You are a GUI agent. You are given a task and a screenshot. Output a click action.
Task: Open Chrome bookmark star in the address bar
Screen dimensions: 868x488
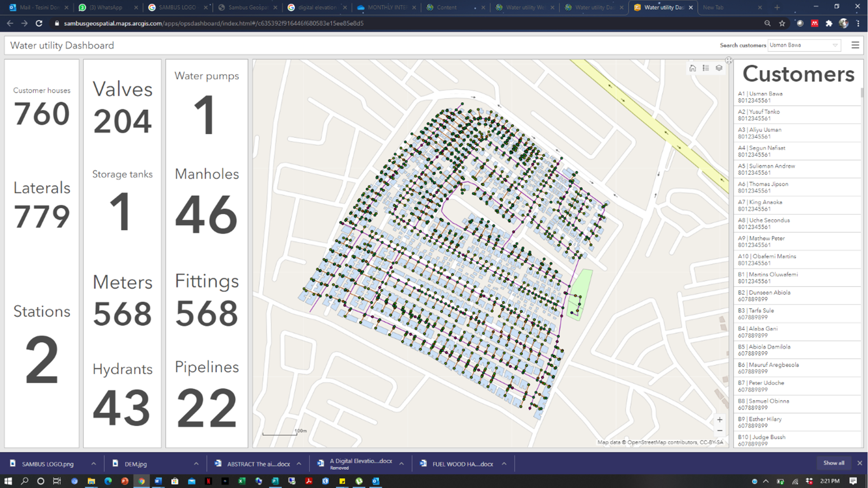782,23
